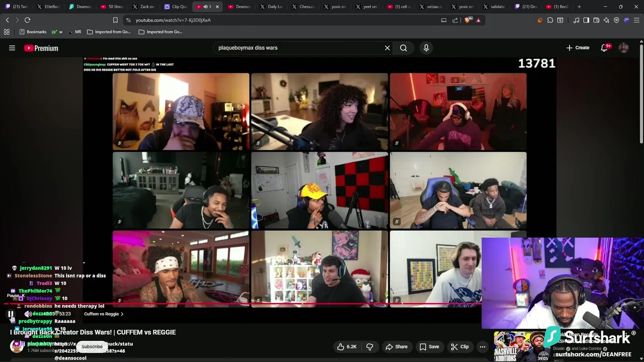Image resolution: width=644 pixels, height=362 pixels.
Task: Switch to the 50 Stream YouTube tab
Action: click(112, 7)
